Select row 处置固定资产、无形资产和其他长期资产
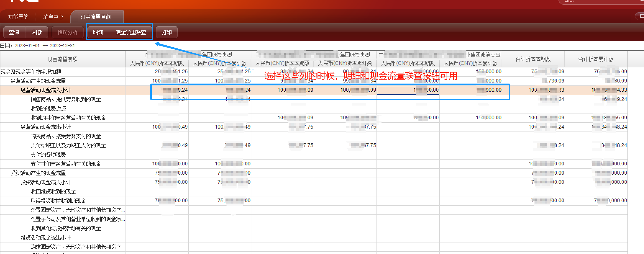644x254 pixels. (x=314, y=210)
